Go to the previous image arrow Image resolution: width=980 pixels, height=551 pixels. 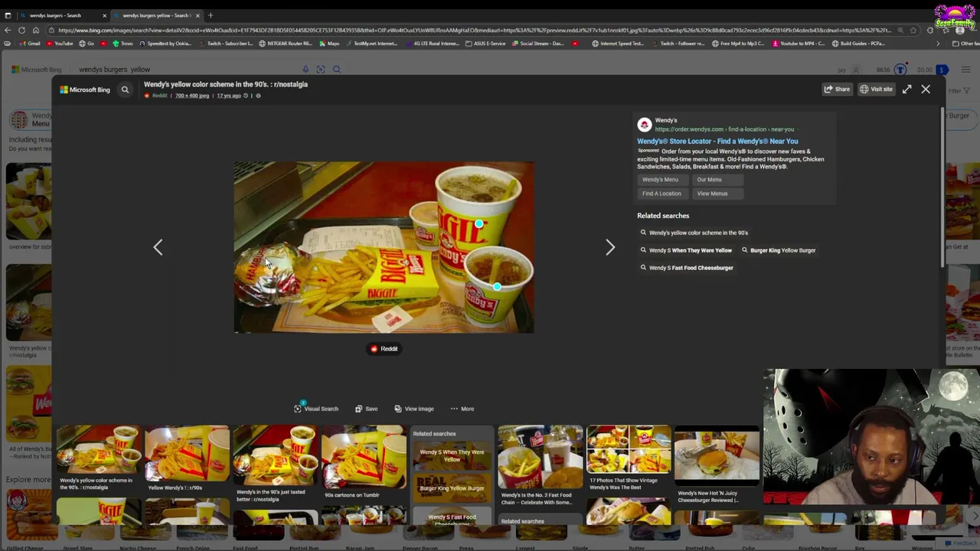158,246
